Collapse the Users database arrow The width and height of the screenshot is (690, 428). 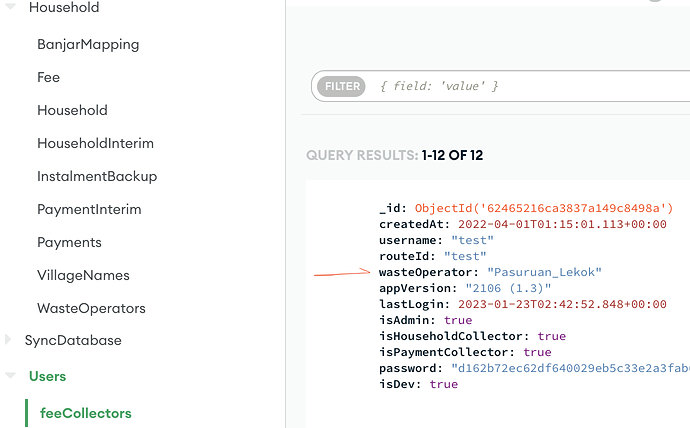10,377
